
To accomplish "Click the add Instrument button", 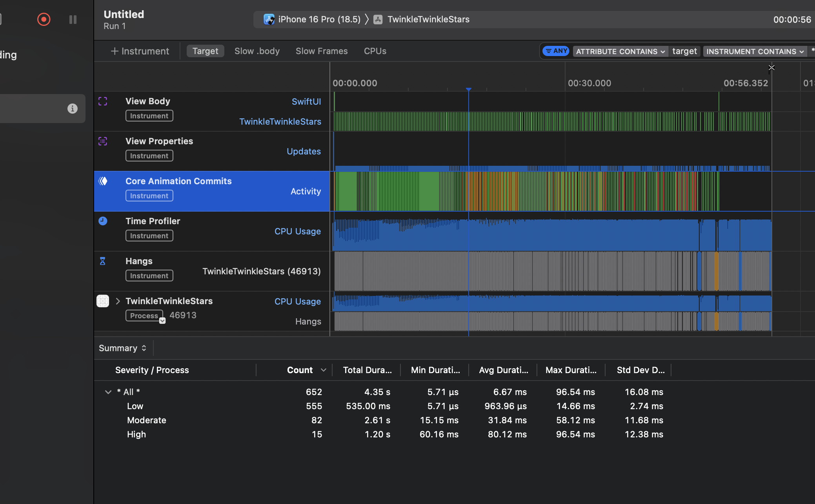I will 140,51.
